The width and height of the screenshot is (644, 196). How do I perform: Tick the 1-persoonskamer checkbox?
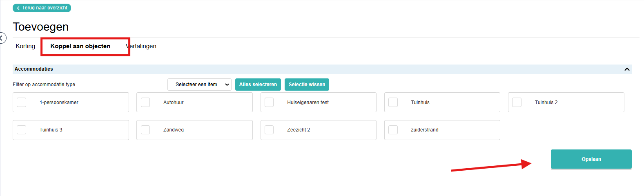click(x=22, y=102)
